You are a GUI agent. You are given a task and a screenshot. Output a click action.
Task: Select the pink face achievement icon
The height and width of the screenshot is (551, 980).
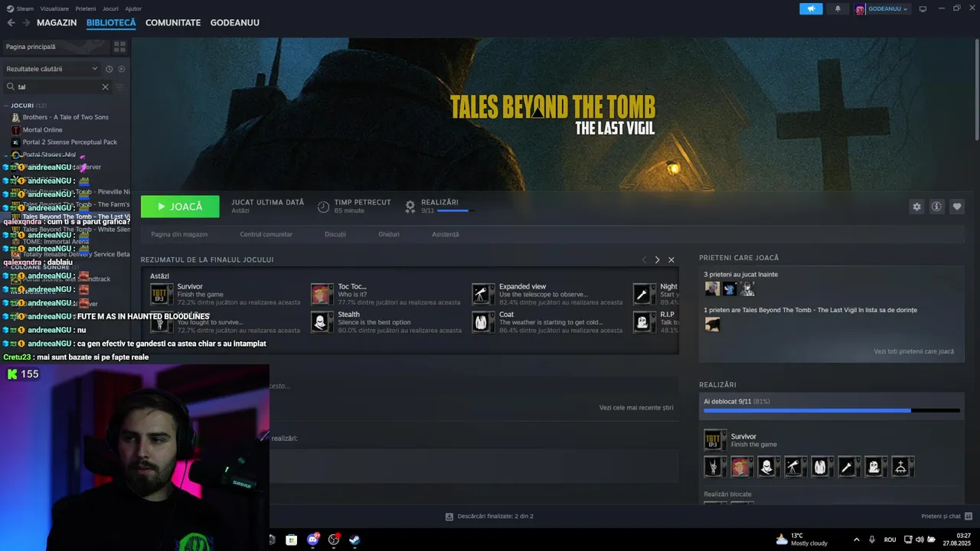741,466
